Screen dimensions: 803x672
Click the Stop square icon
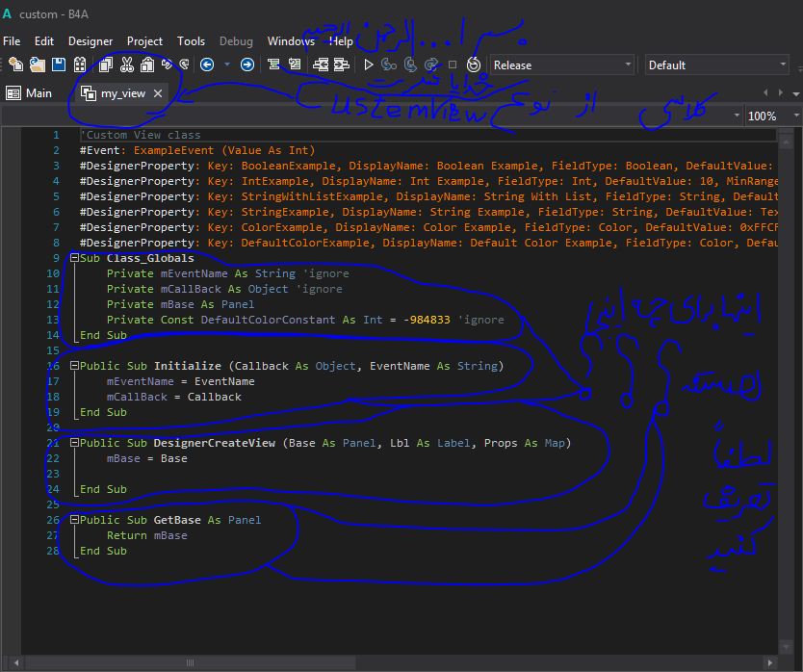click(x=453, y=65)
